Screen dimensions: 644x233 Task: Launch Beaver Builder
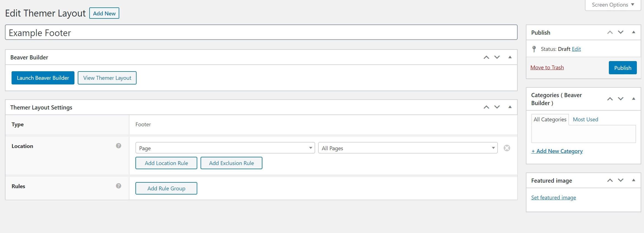[x=43, y=78]
